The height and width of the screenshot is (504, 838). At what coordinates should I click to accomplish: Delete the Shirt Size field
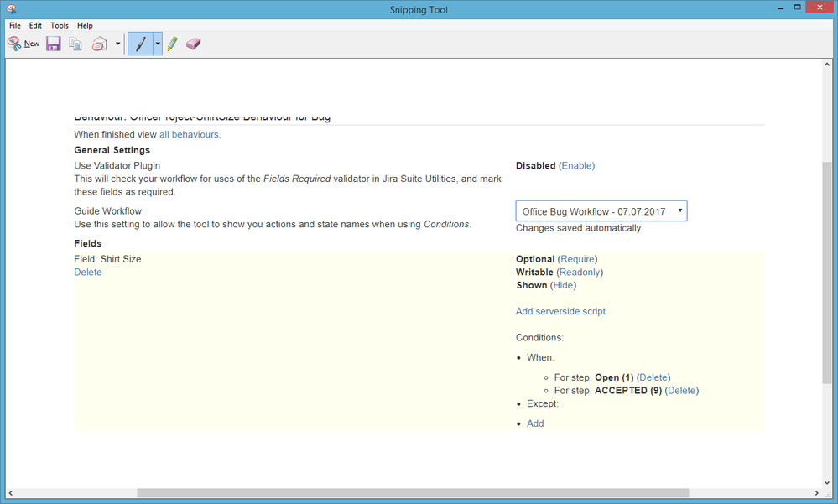click(x=87, y=272)
